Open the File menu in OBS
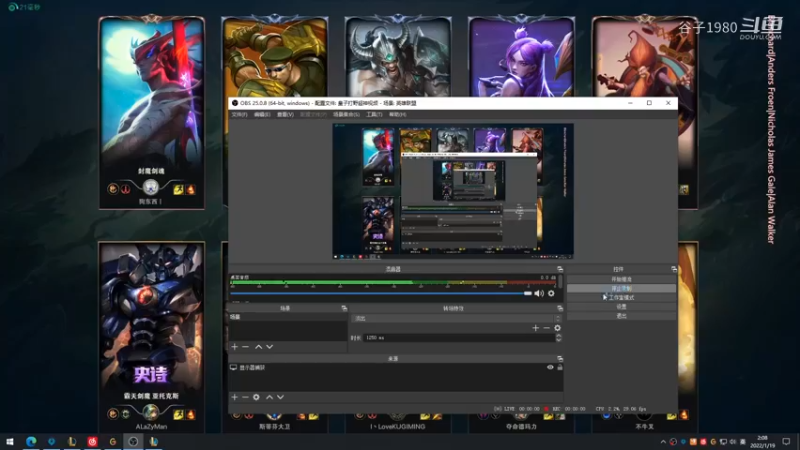This screenshot has height=450, width=800. pos(239,114)
